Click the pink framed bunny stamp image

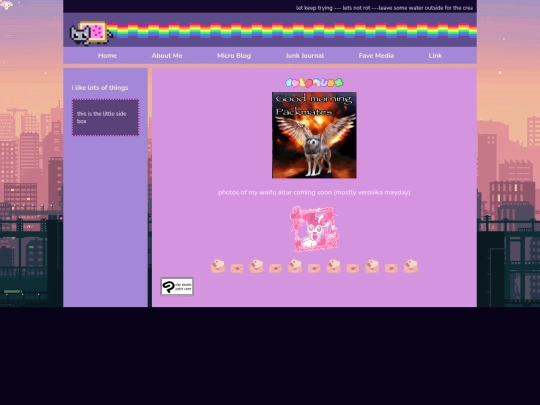coord(314,229)
